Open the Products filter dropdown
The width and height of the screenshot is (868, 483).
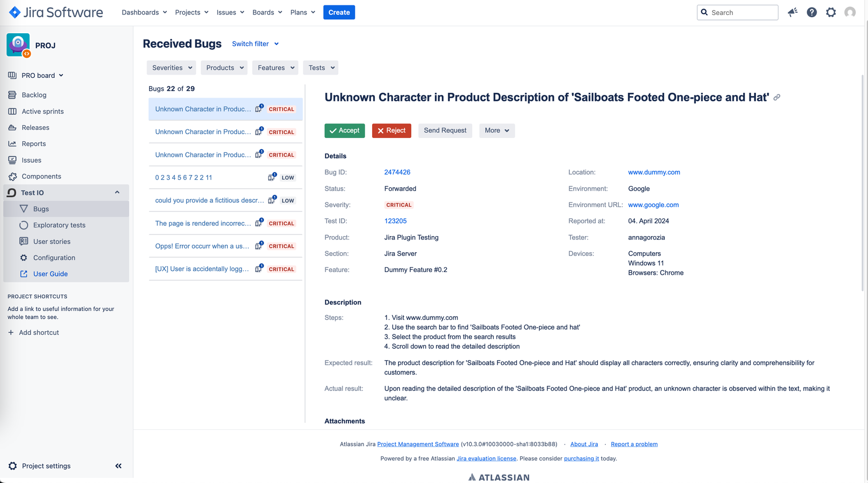tap(225, 68)
